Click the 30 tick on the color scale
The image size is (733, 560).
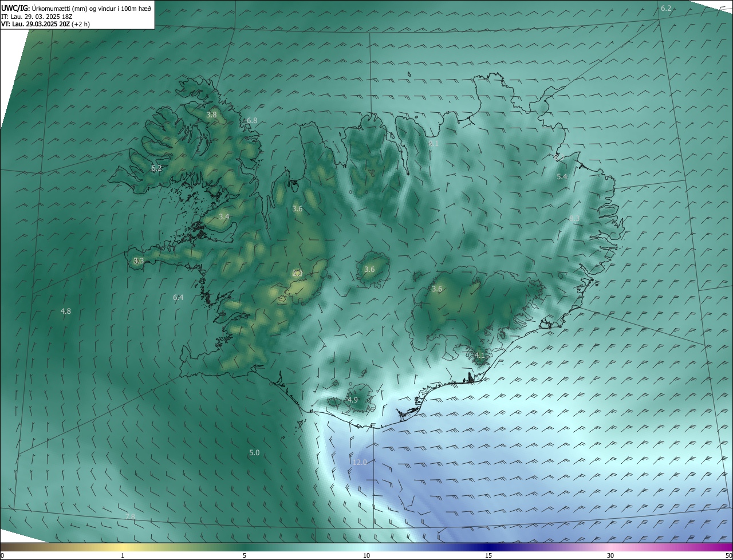610,555
